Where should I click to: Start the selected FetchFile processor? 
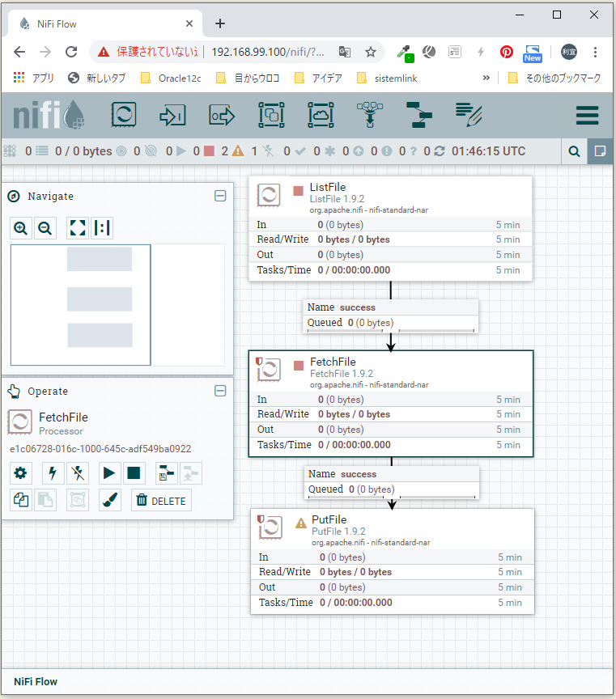pyautogui.click(x=109, y=473)
